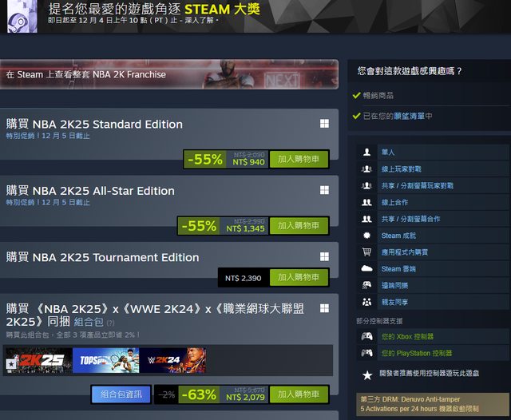This screenshot has height=420, width=511.
Task: Add NBA 2K25 Standard Edition to cart
Action: 299,160
